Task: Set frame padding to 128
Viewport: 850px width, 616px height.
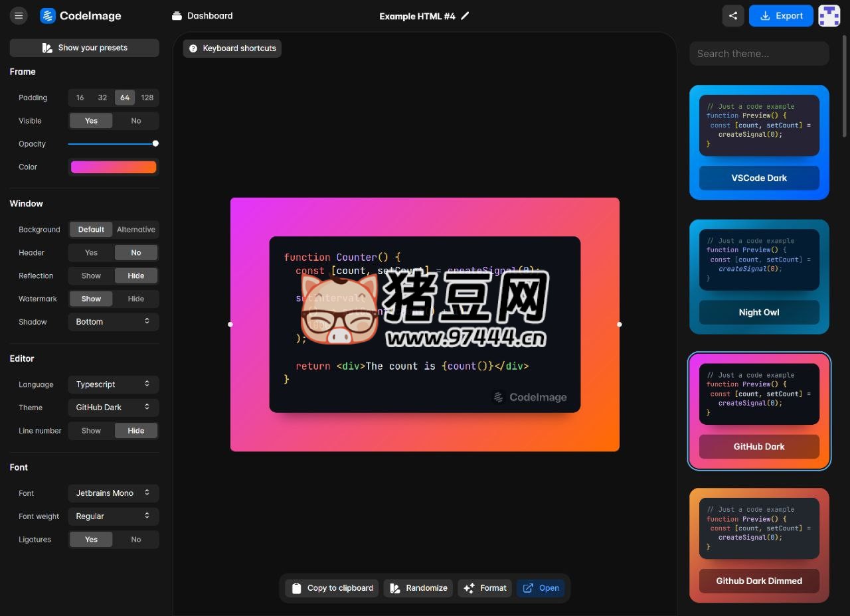Action: coord(147,98)
